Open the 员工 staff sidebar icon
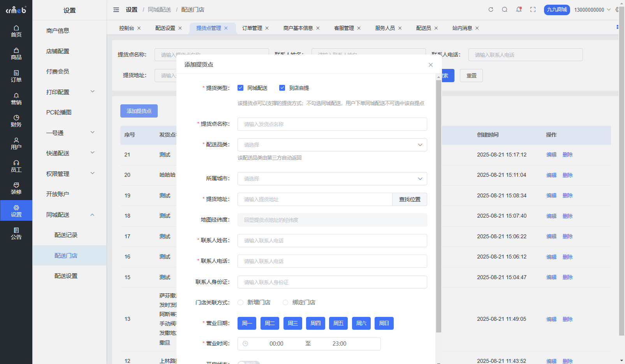Viewport: 625px width, 364px height. [16, 166]
